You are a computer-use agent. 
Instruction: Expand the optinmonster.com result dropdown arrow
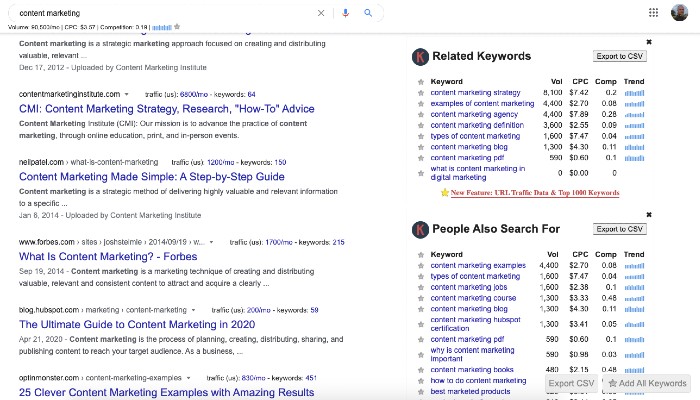189,378
